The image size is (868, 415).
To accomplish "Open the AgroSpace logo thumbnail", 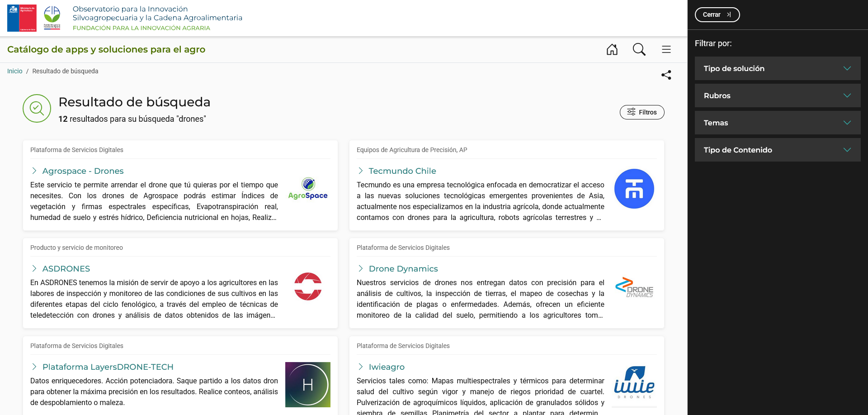I will [x=308, y=188].
